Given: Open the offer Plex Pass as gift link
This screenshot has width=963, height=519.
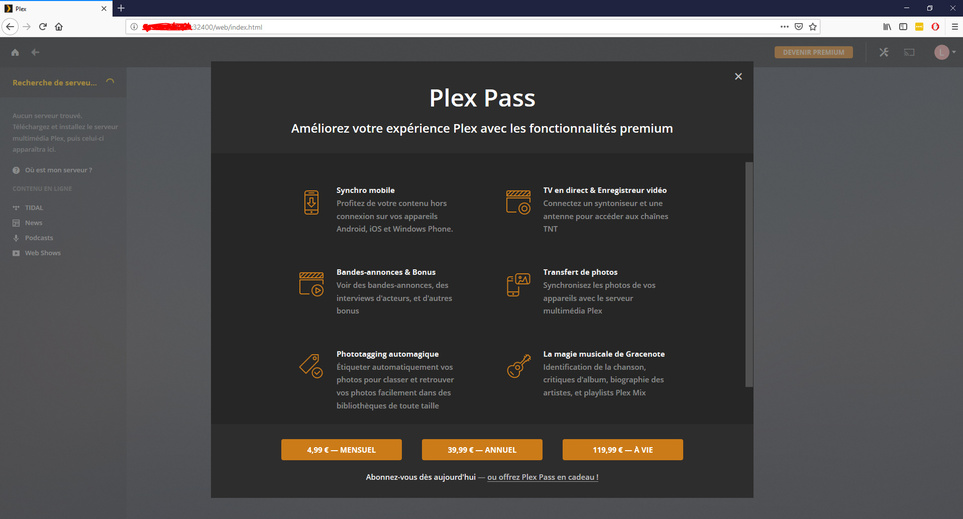Looking at the screenshot, I should (x=542, y=477).
